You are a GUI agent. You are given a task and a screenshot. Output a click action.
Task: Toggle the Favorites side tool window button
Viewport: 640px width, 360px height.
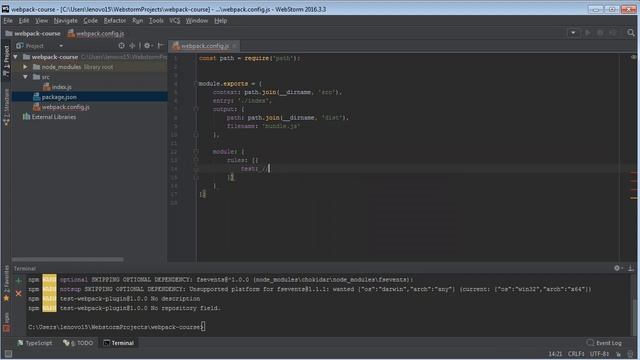click(6, 283)
